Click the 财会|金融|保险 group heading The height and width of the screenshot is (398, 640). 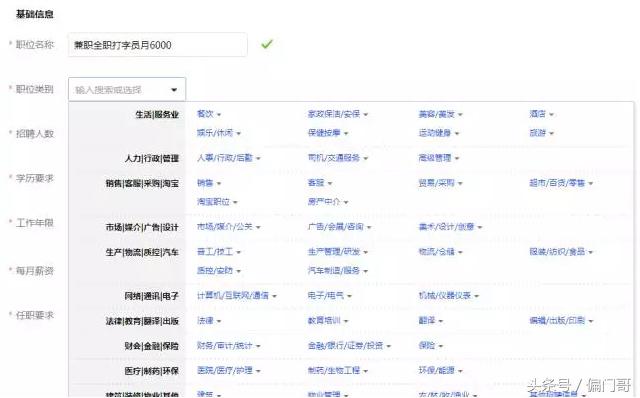point(152,346)
